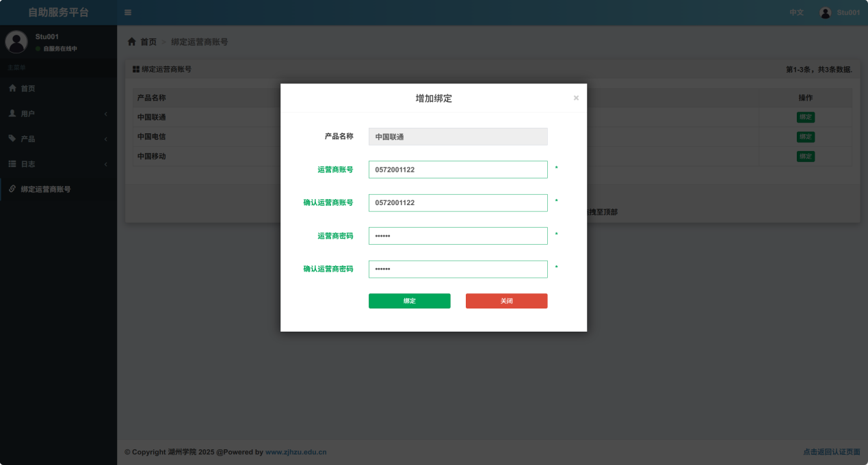This screenshot has height=465, width=868.
Task: Click 绑定 button in 中国联通 row
Action: click(x=805, y=117)
